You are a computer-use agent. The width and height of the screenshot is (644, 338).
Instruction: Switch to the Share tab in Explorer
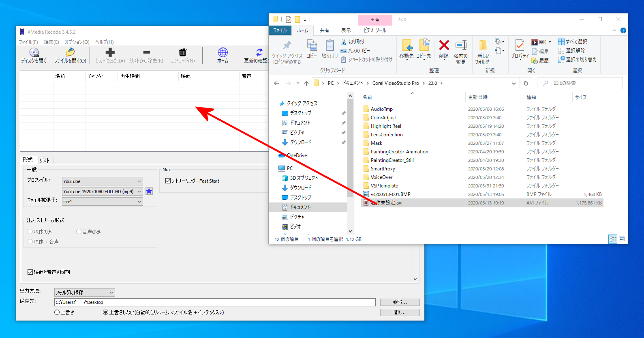(x=325, y=30)
